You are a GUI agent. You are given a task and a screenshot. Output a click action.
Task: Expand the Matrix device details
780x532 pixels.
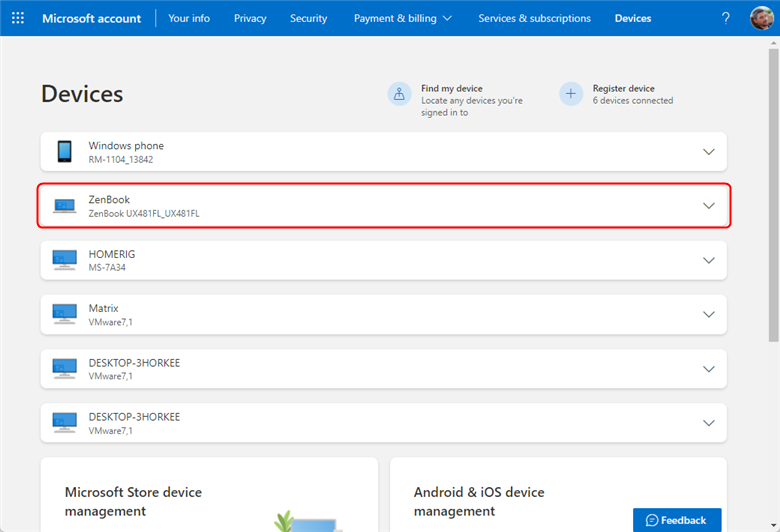pos(708,315)
